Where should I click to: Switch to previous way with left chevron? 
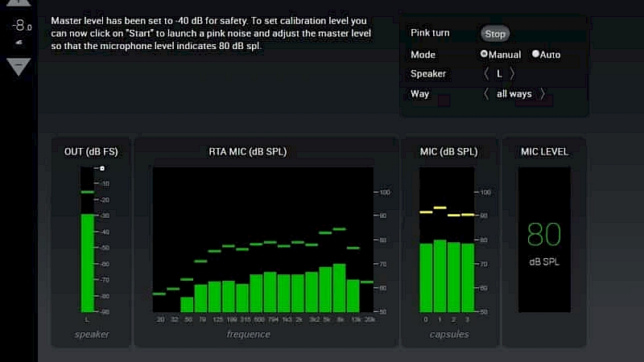coord(486,94)
